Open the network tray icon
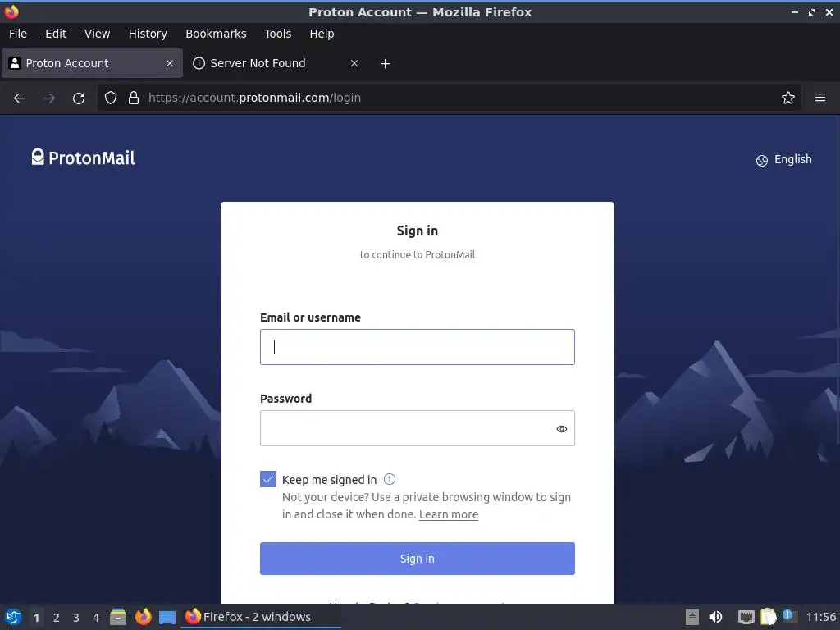The image size is (840, 630). pyautogui.click(x=746, y=617)
